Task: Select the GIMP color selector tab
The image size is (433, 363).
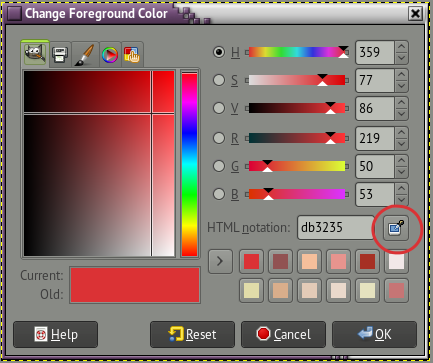Action: pos(35,54)
